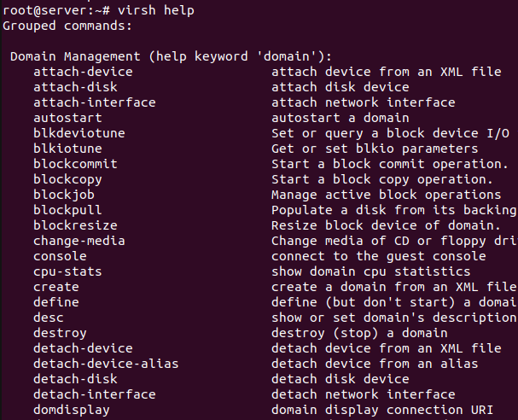Click the blkdeviotune command name

pos(79,133)
